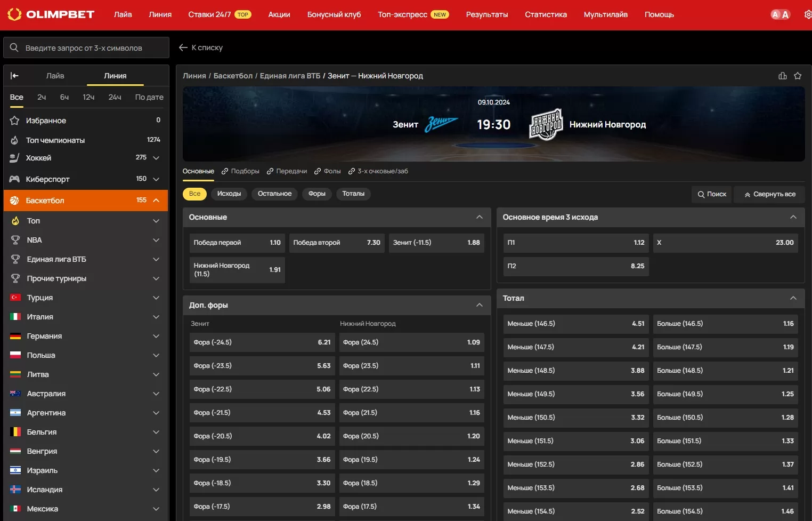
Task: Open the Результаты menu item
Action: pos(486,14)
